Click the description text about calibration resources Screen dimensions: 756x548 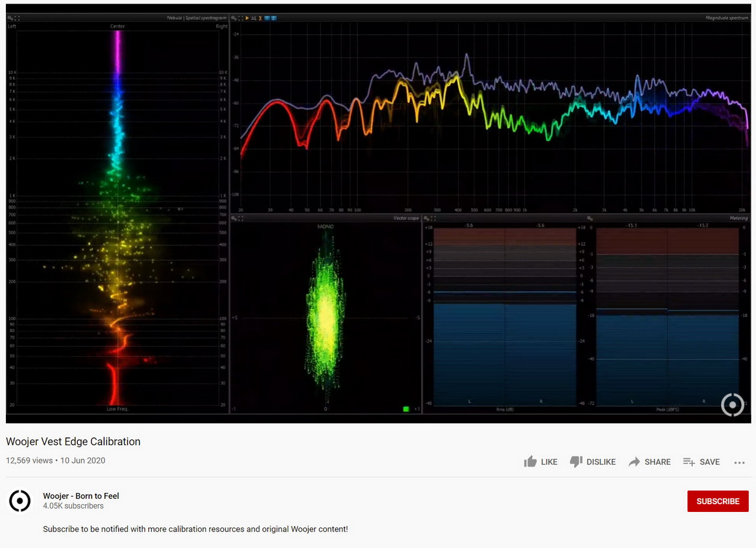point(195,529)
